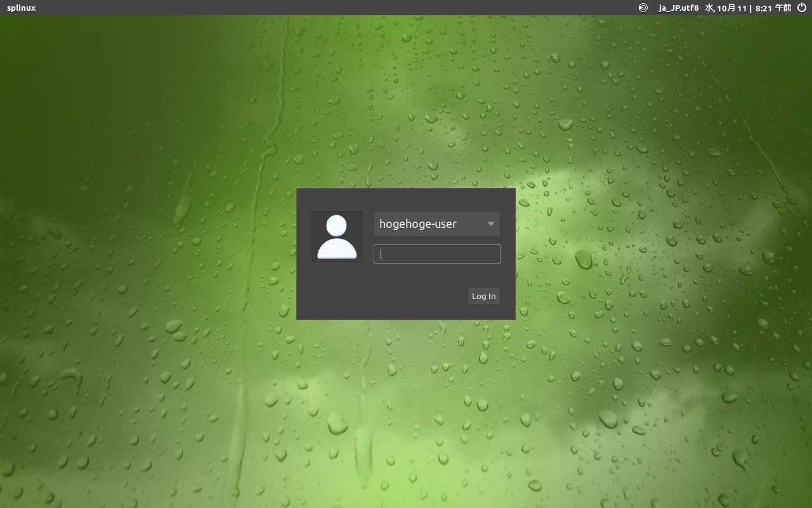Open the power menu icon
812x508 pixels.
(x=801, y=8)
